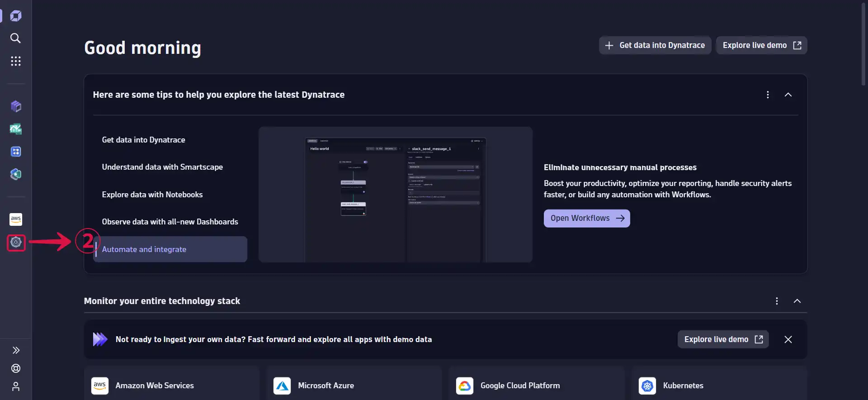868x400 pixels.
Task: Open the blue hexagon app icon in sidebar
Action: tap(16, 174)
